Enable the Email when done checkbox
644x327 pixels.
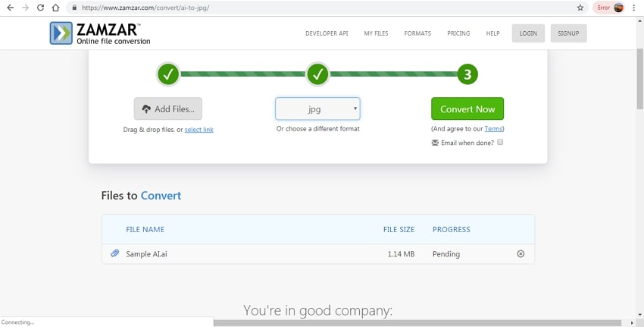[x=500, y=142]
